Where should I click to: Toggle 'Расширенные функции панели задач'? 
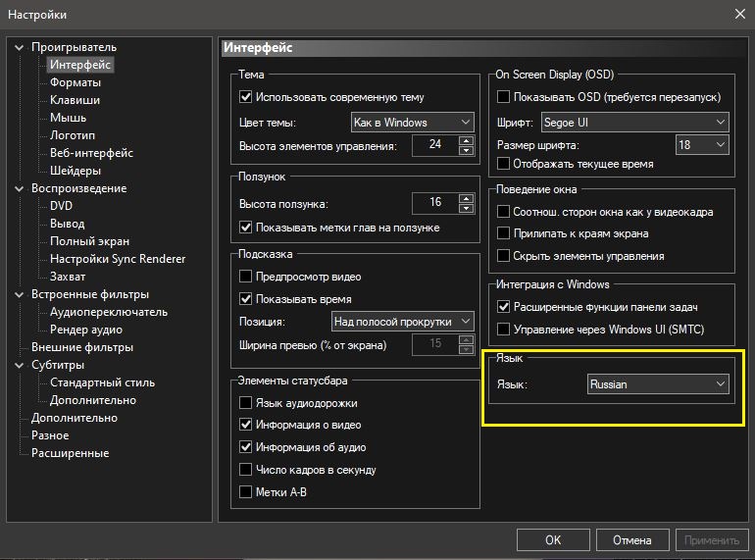[x=503, y=307]
